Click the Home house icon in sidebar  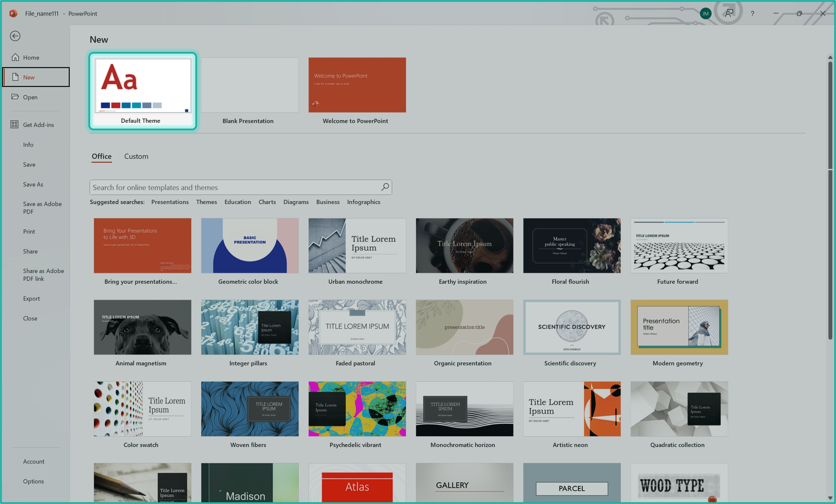coord(15,57)
